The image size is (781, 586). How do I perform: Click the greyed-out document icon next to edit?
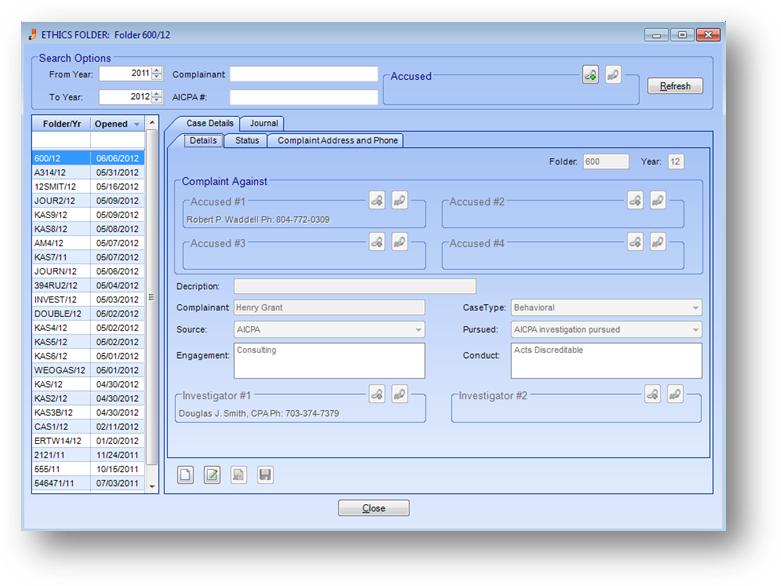pos(239,475)
